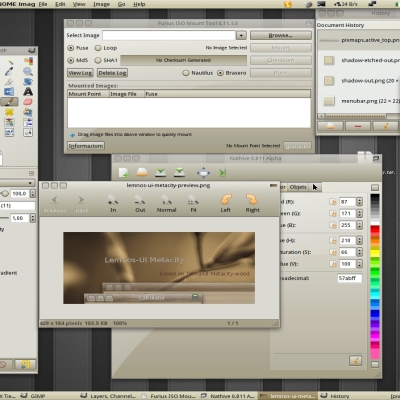Screen dimensions: 400x400
Task: Click the Informazioni button
Action: pos(86,146)
